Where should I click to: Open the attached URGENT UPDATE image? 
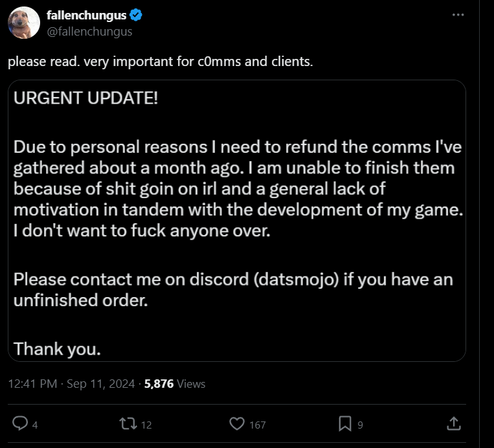(x=237, y=220)
